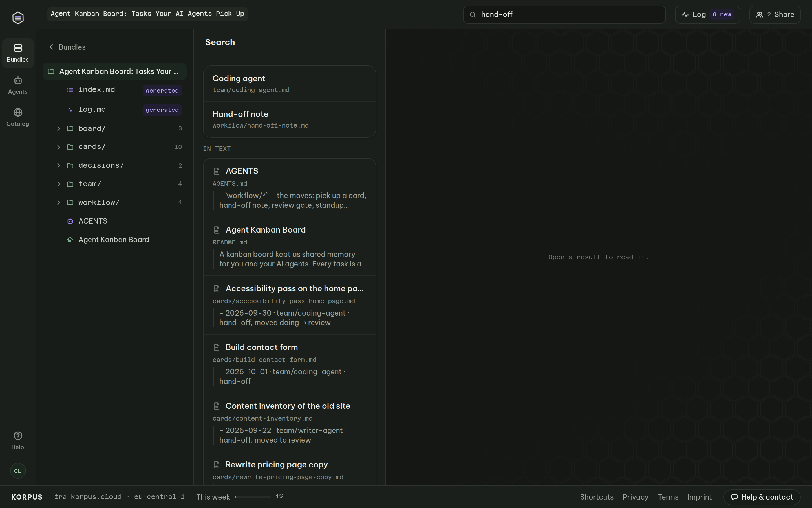The height and width of the screenshot is (508, 812).
Task: Click the bundle title at top bar
Action: click(x=147, y=14)
